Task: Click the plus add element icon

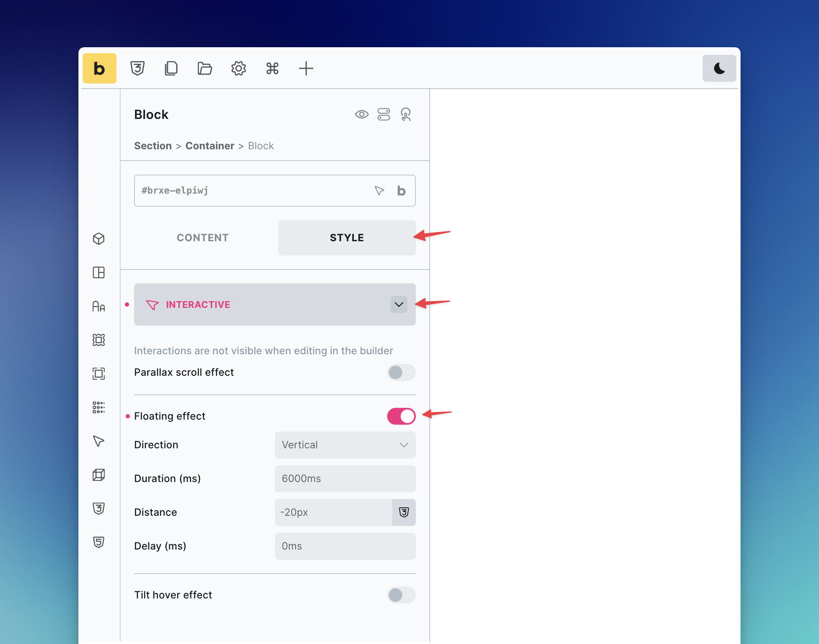Action: [x=306, y=68]
